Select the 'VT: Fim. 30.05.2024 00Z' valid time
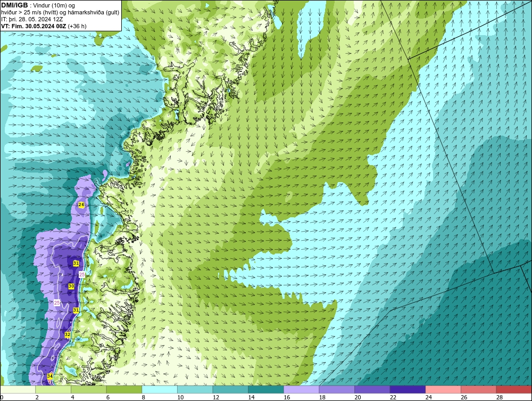Image resolution: width=532 pixels, height=401 pixels. pos(34,26)
